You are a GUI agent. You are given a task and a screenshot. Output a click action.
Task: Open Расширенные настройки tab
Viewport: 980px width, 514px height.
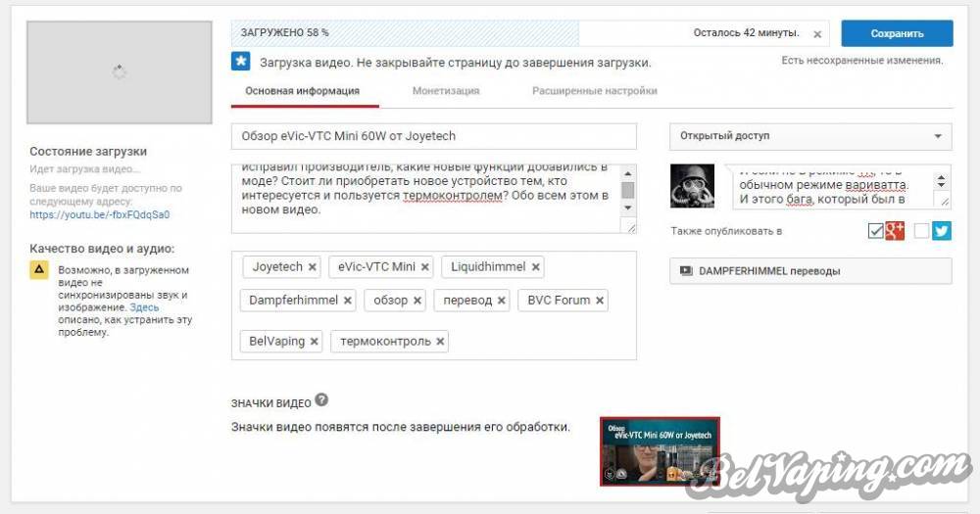[x=595, y=90]
